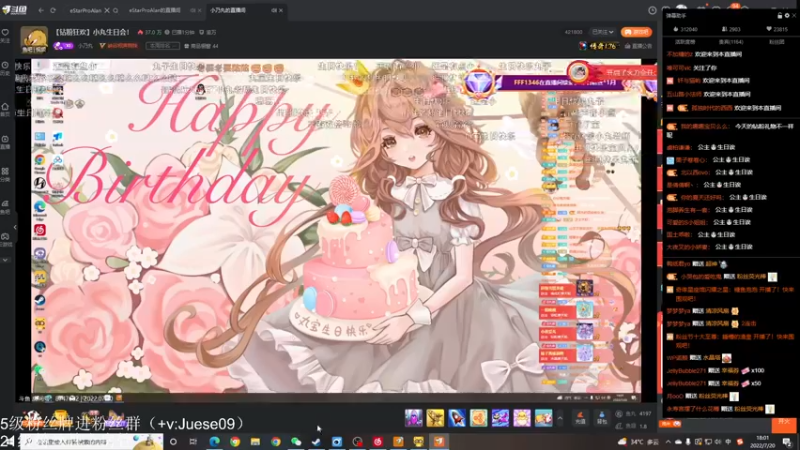This screenshot has width=800, height=450.
Task: Click the orange guild button beside 已关注
Action: [x=636, y=32]
